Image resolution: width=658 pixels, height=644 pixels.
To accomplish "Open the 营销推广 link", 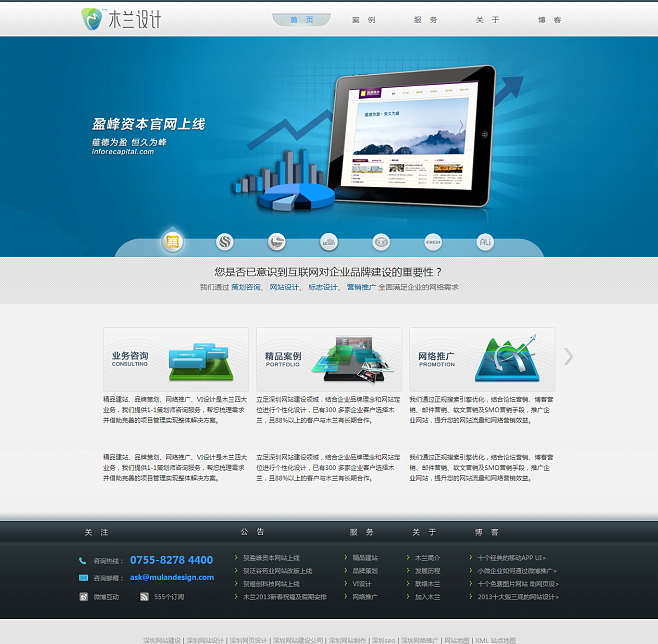I will point(361,287).
